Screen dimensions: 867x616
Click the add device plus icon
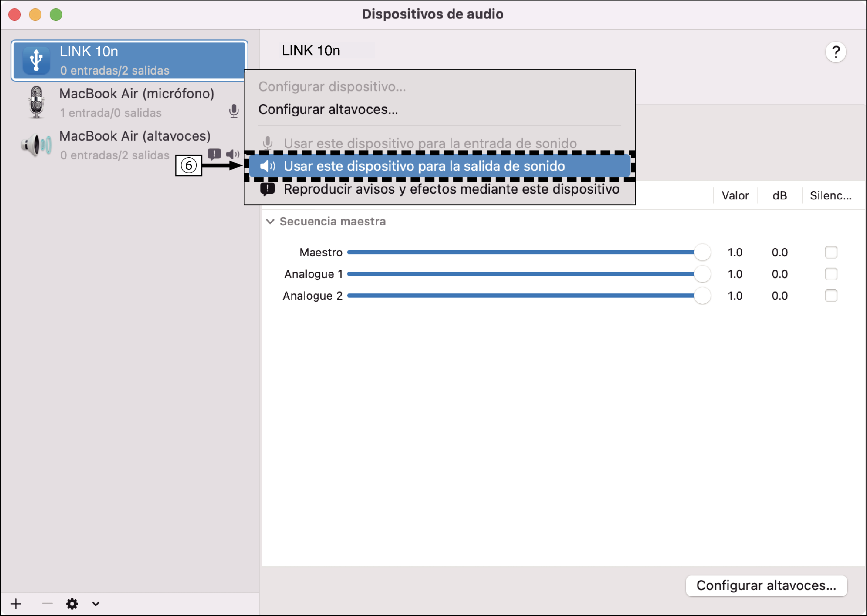(16, 603)
